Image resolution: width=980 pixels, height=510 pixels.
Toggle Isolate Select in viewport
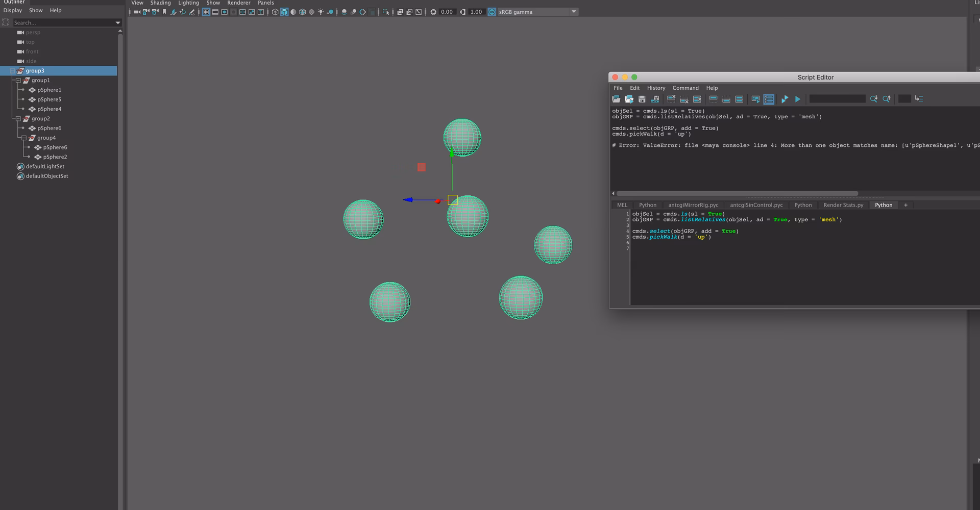385,12
